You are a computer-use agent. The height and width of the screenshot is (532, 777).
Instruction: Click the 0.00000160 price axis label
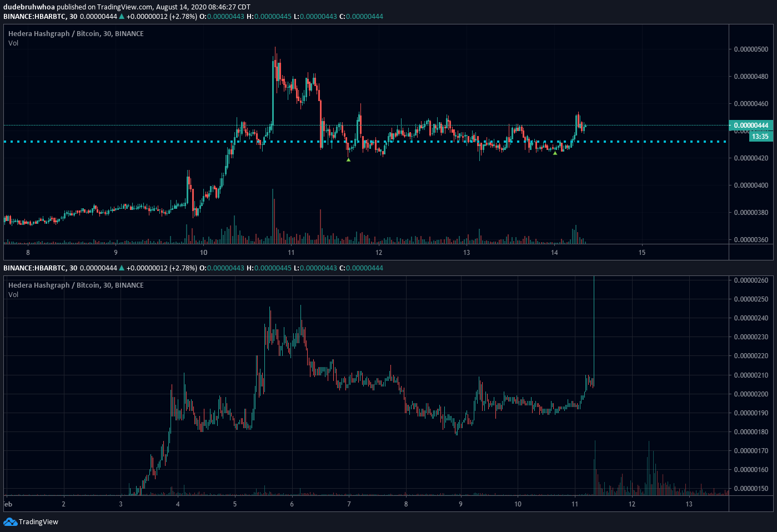point(751,470)
